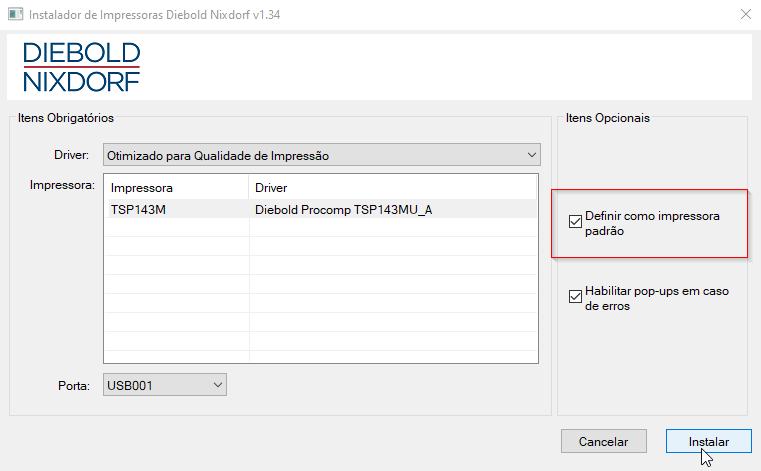761x471 pixels.
Task: Click the Instalar button
Action: 709,441
